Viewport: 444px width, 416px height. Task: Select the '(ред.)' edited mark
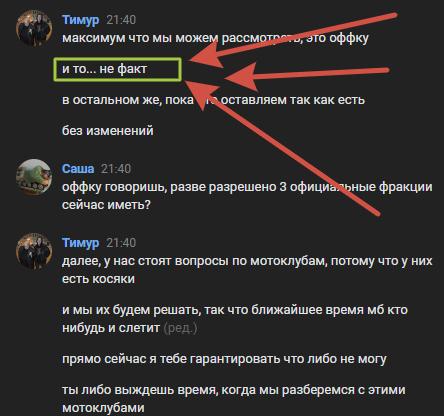pyautogui.click(x=180, y=328)
